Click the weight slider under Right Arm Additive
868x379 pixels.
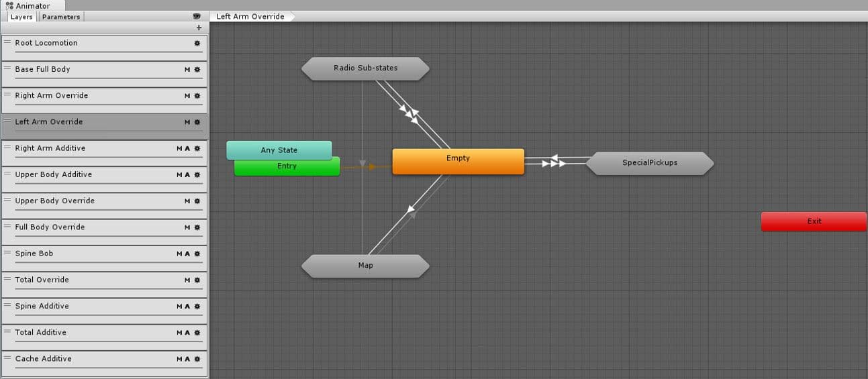tap(108, 157)
